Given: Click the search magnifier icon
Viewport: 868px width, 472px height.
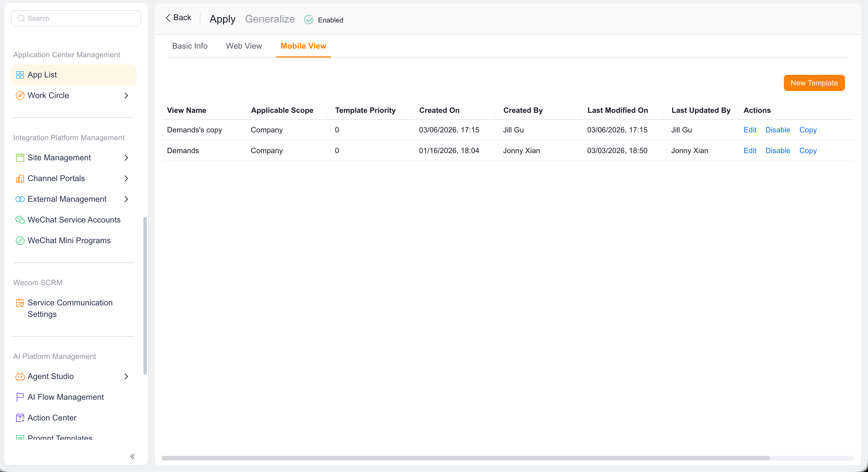Looking at the screenshot, I should point(21,18).
